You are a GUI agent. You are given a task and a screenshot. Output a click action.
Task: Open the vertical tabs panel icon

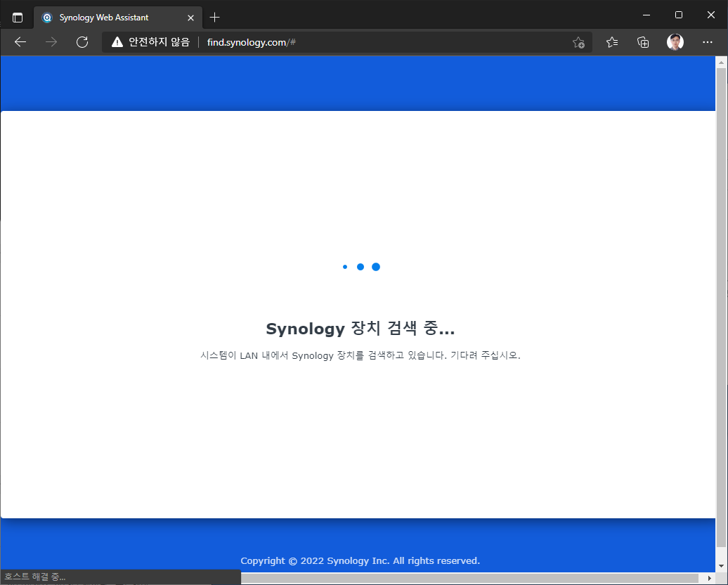(x=18, y=18)
